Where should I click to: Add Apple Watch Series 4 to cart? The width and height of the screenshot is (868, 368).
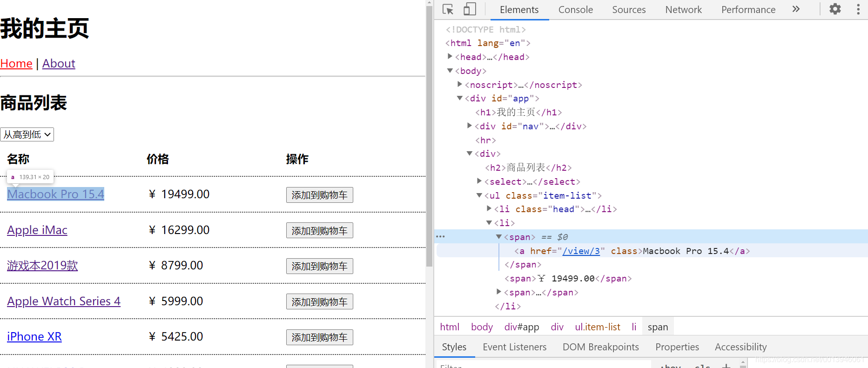320,301
